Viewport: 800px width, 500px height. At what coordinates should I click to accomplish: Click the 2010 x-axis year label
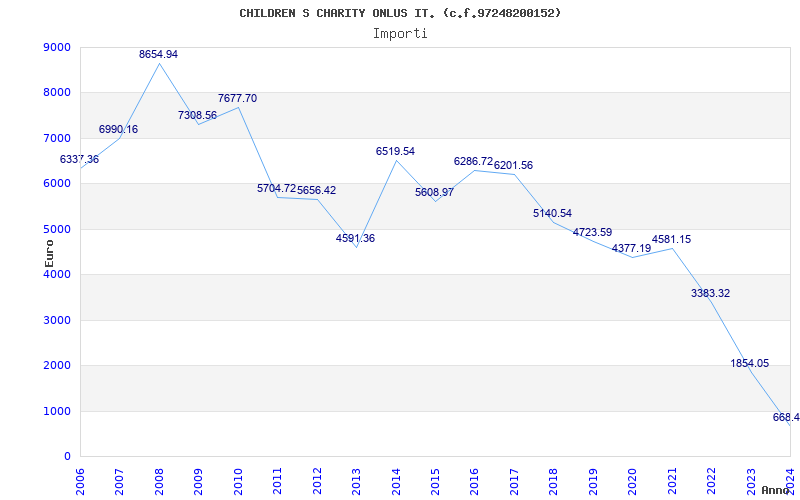(x=238, y=483)
